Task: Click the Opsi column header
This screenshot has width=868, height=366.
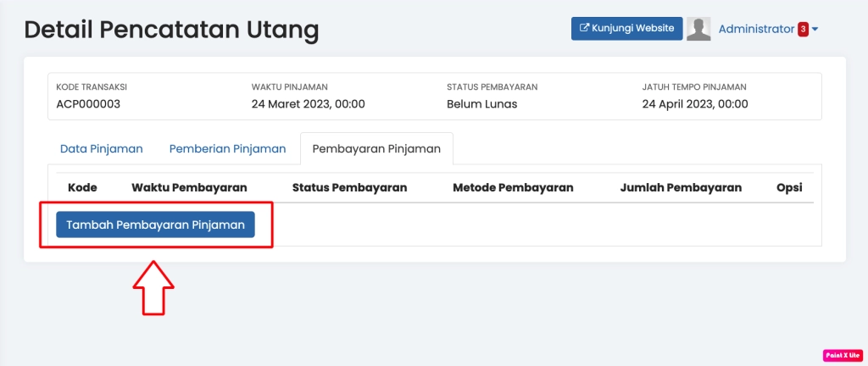Action: pos(788,187)
